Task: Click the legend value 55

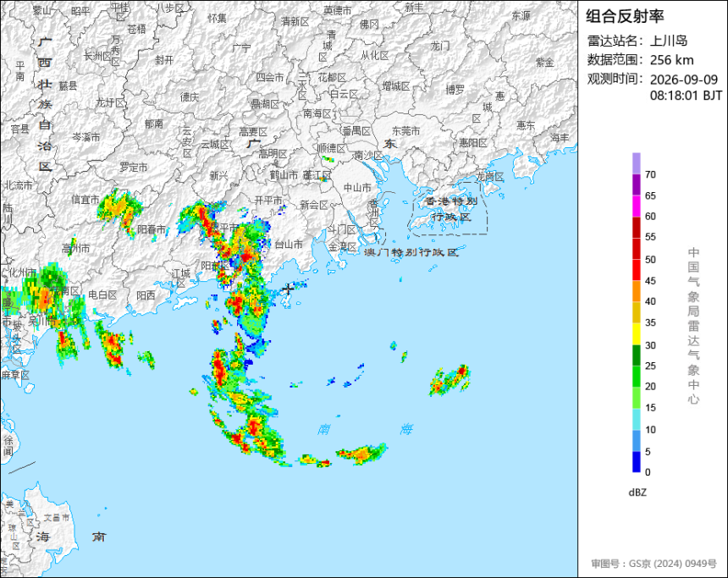Action: [x=650, y=237]
